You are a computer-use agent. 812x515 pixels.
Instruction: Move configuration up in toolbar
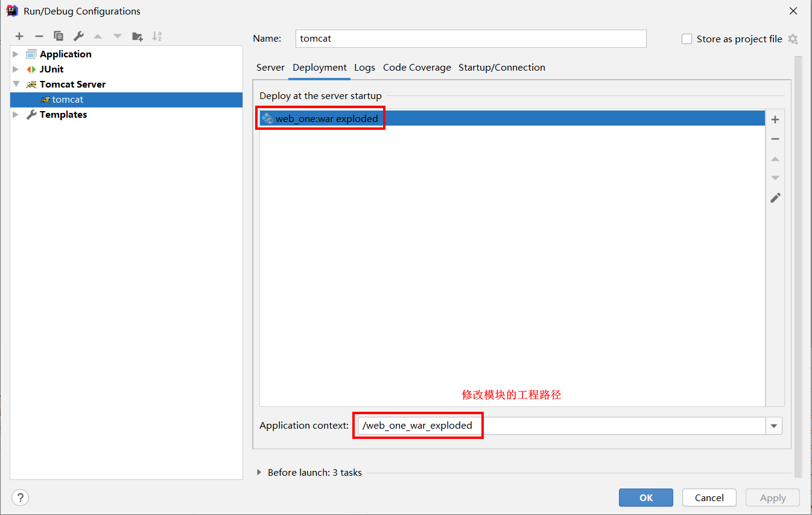pyautogui.click(x=98, y=36)
